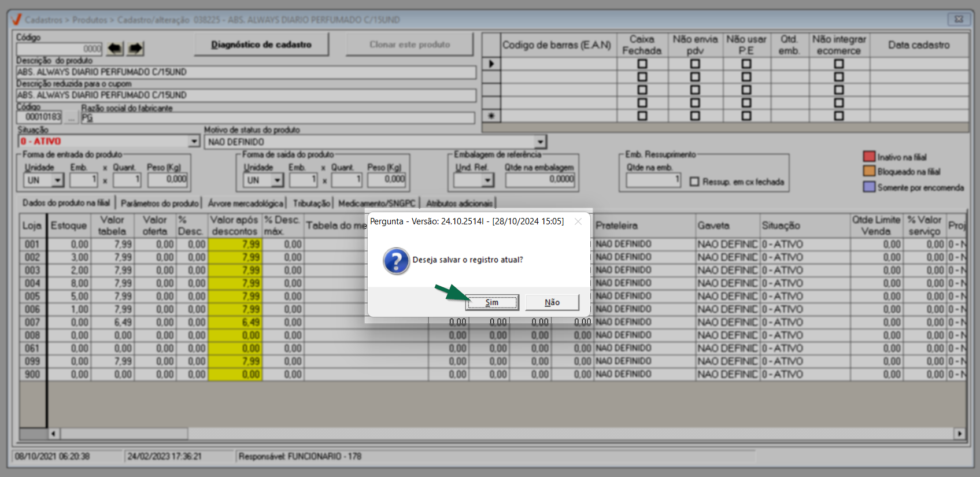Viewport: 980px width, 477px height.
Task: Switch to Parâmetros do produto tab
Action: (160, 203)
